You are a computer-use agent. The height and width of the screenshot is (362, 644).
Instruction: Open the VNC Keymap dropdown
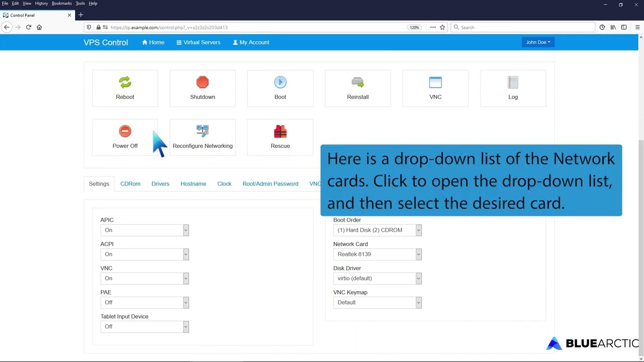click(377, 302)
